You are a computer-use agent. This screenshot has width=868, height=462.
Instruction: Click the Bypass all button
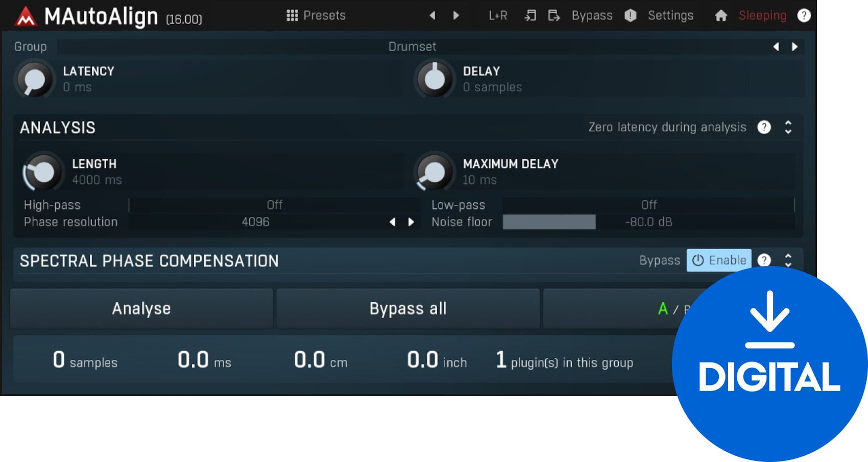408,309
